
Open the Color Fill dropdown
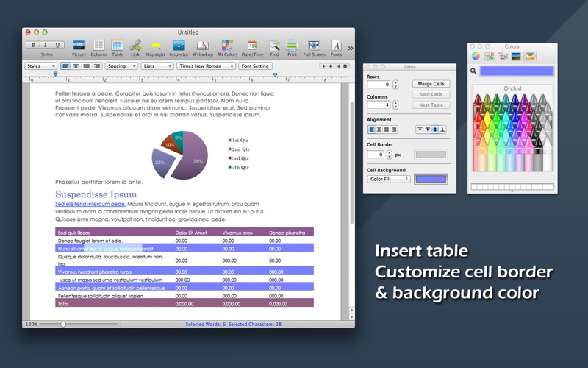tap(389, 179)
